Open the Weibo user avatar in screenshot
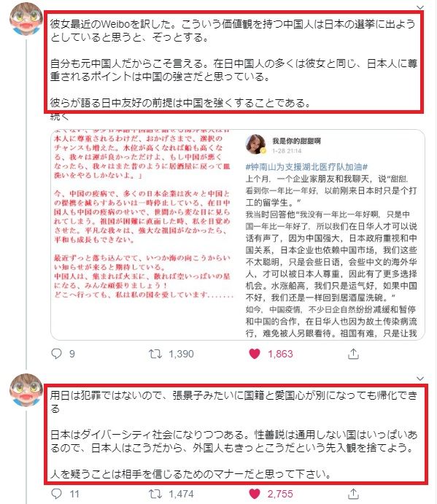The image size is (437, 504). [255, 144]
